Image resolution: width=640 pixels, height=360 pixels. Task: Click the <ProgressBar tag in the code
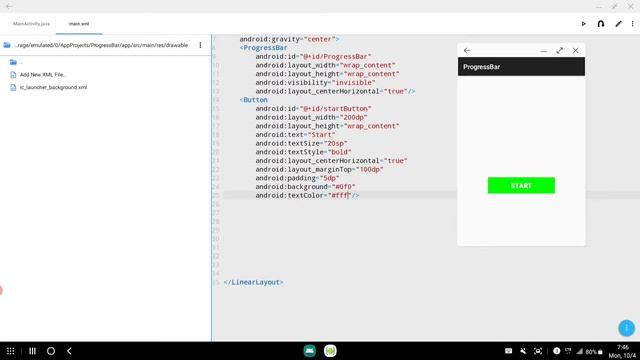tap(264, 48)
